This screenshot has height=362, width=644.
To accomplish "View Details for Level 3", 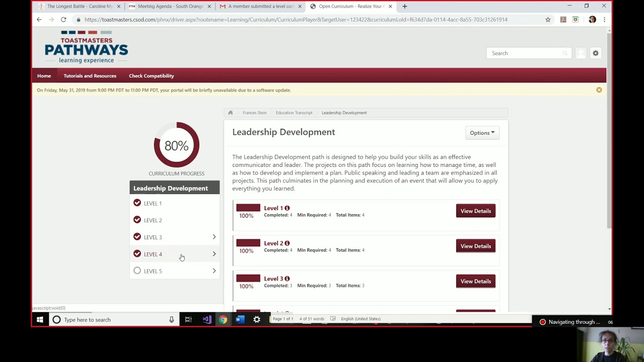I will (475, 281).
